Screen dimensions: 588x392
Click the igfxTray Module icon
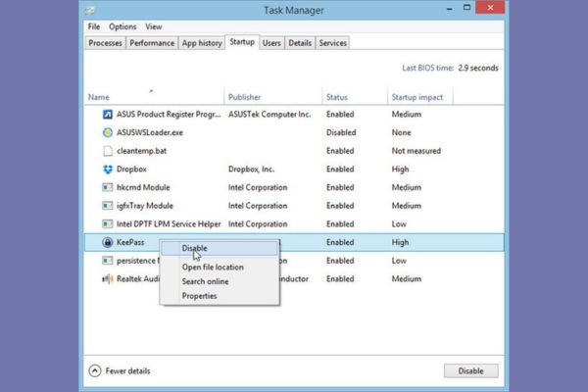click(108, 206)
